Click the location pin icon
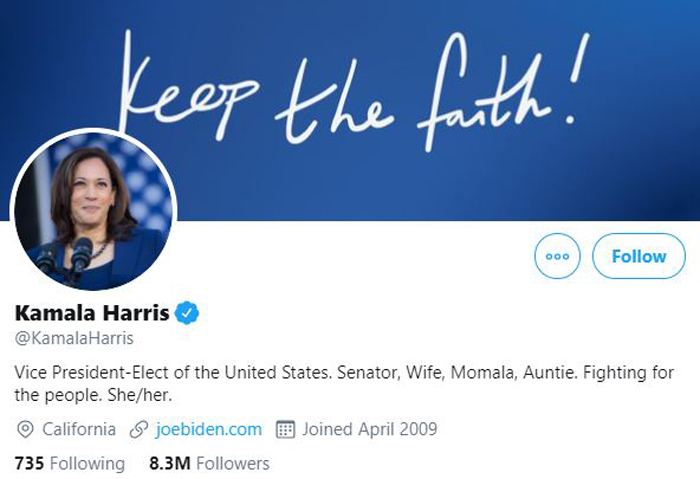This screenshot has width=700, height=479. (x=25, y=429)
